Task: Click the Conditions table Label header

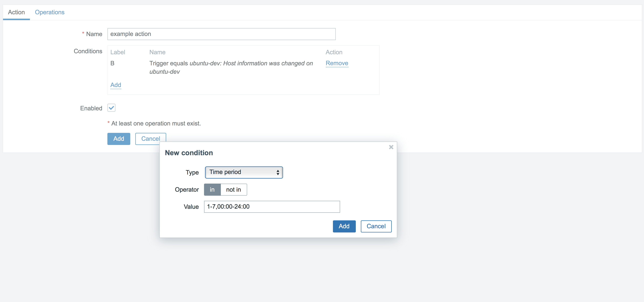Action: [x=117, y=52]
